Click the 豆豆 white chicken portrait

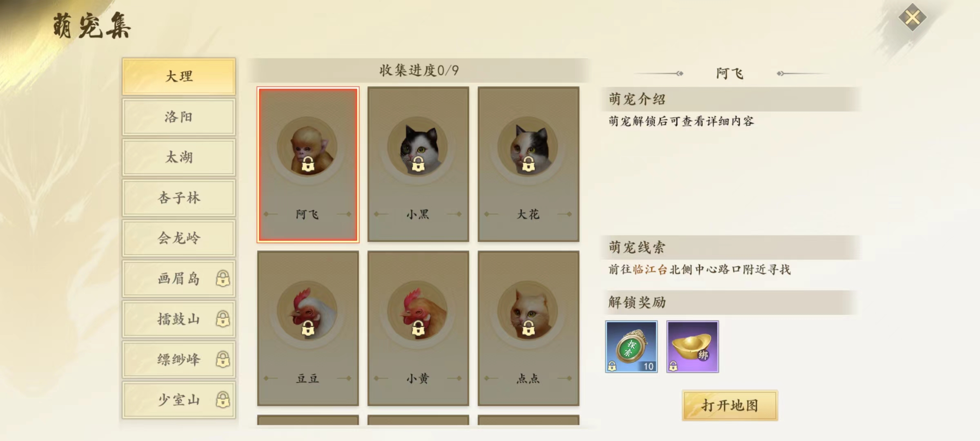tap(307, 312)
